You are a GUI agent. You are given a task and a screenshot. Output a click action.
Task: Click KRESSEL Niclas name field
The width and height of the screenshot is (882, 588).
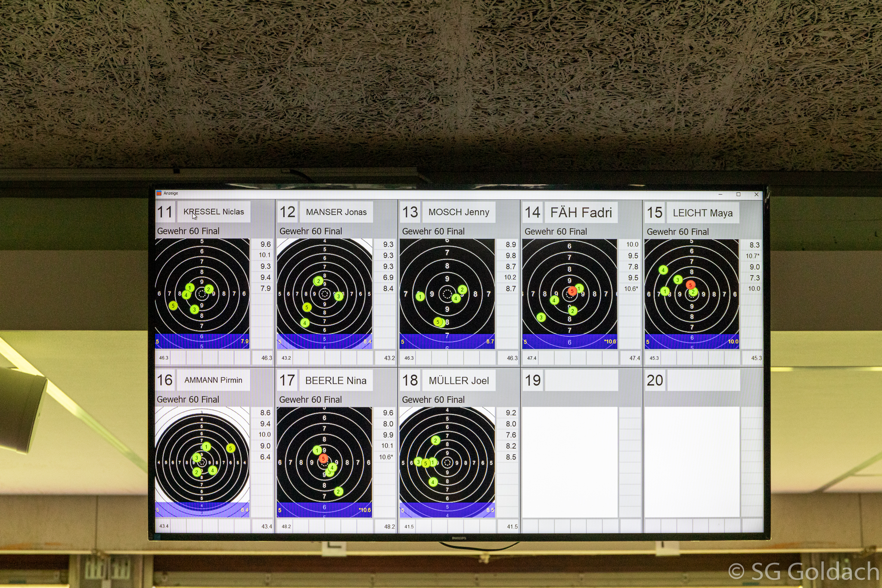click(214, 212)
